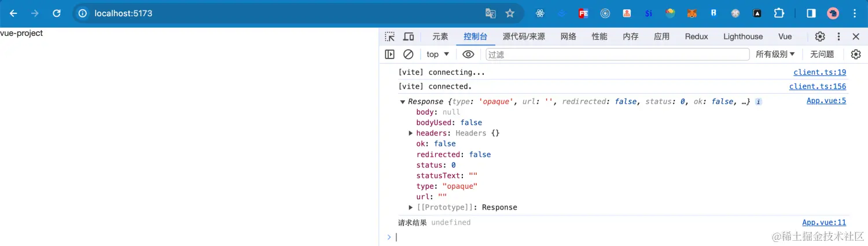Click the 请求结果 undefined log line
This screenshot has height=246, width=868.
(x=434, y=222)
